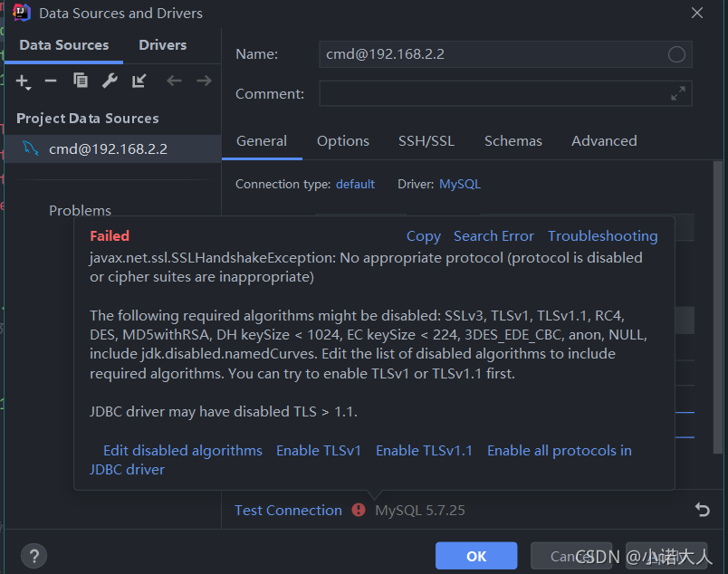This screenshot has height=574, width=728.
Task: Click the vertical scrollbar of General panel
Action: pyautogui.click(x=718, y=308)
